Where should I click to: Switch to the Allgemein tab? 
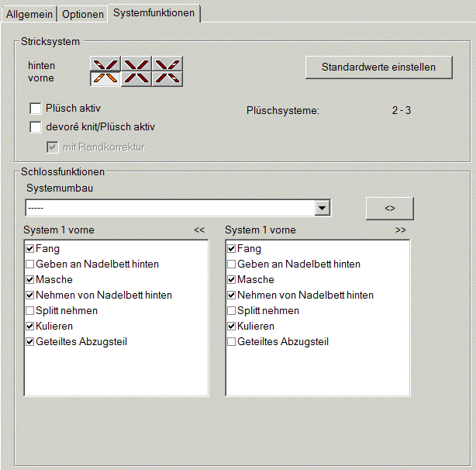coord(30,14)
